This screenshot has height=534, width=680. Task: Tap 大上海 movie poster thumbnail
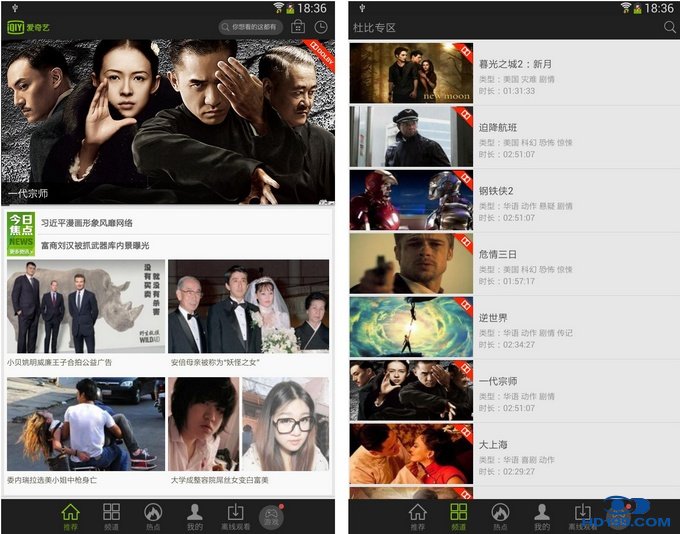[410, 453]
